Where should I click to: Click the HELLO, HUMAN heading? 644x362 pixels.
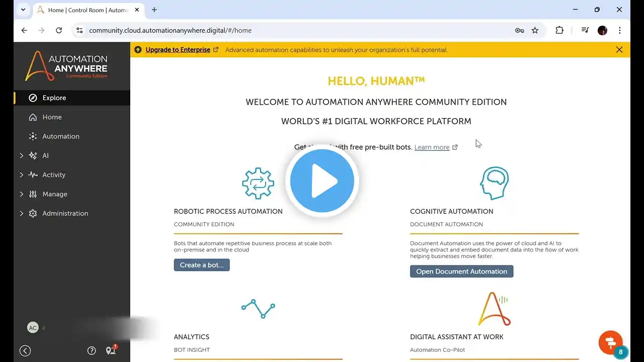[x=376, y=81]
